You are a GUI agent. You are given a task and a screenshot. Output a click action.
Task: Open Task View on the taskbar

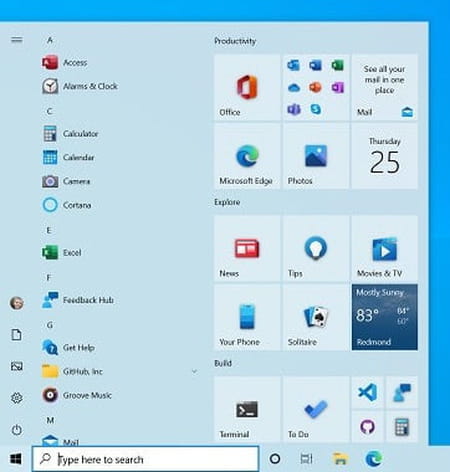click(x=306, y=459)
